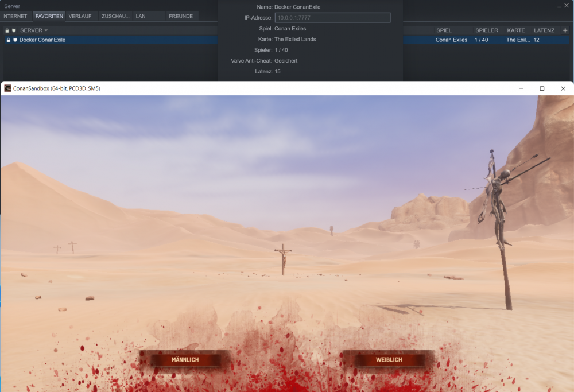
Task: Choose WEIBLICH character gender
Action: pos(389,360)
